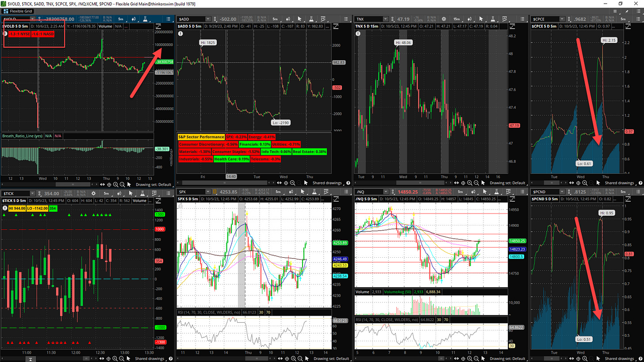Open the $PCND panel list menu
This screenshot has width=644, height=362.
[x=636, y=192]
